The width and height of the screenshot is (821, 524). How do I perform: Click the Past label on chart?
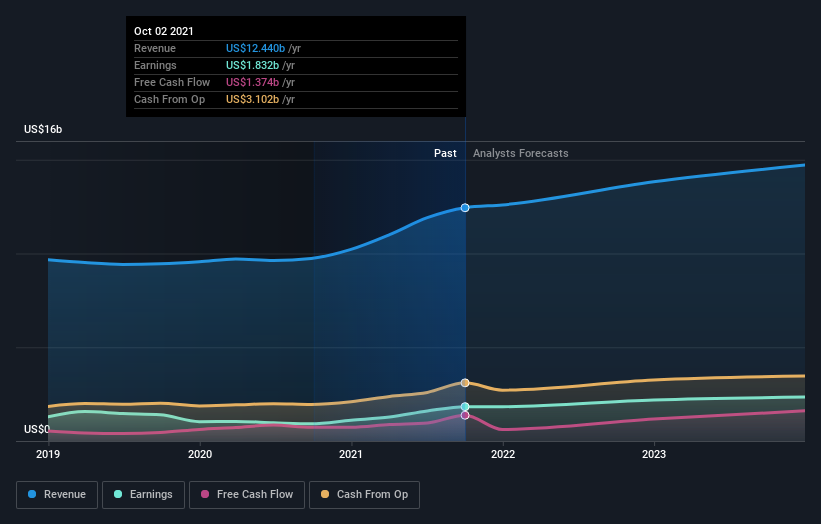coord(445,153)
